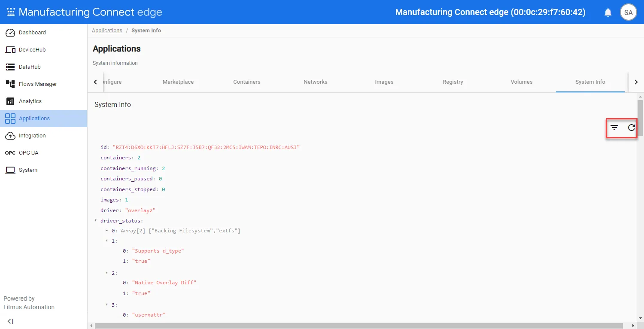Go to Applications via breadcrumb link
The height and width of the screenshot is (329, 644).
[107, 30]
